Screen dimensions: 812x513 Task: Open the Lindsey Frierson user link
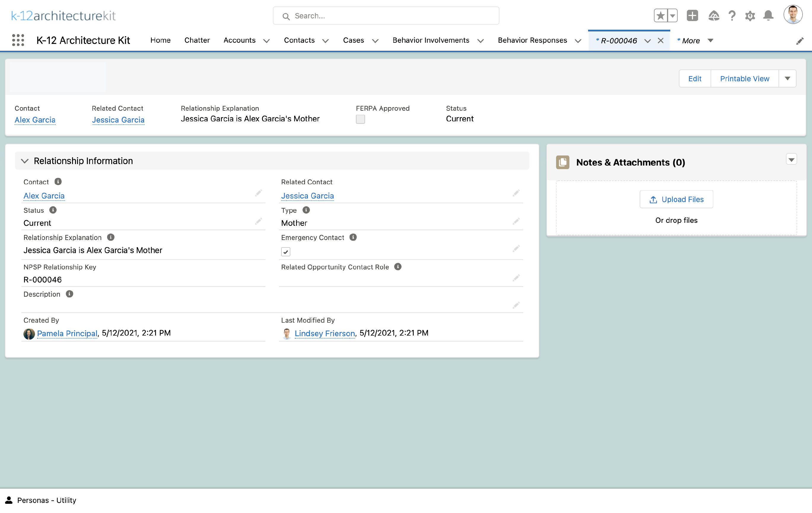(x=324, y=333)
